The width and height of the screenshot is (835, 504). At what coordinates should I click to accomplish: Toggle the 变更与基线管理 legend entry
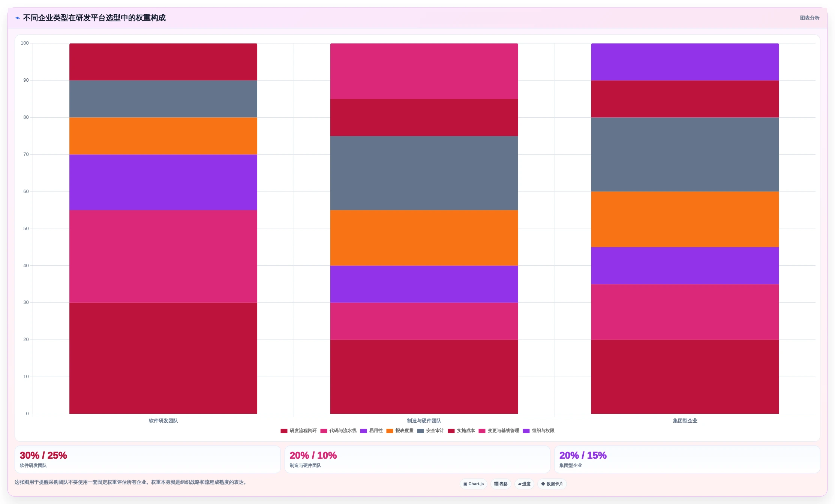[499, 431]
